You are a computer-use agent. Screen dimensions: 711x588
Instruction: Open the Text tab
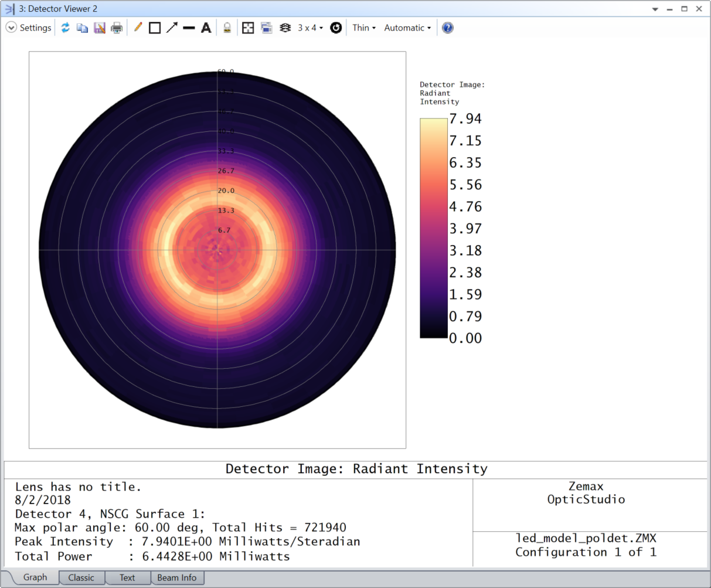[x=127, y=577]
